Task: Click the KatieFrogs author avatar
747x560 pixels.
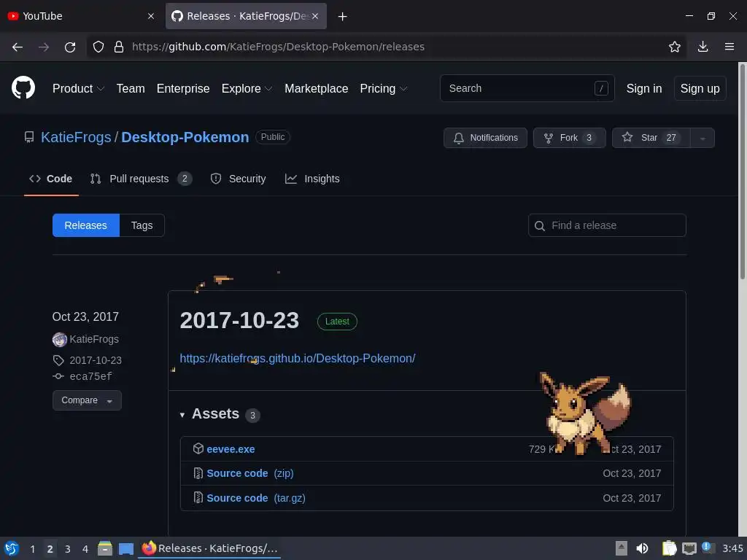Action: pos(60,340)
